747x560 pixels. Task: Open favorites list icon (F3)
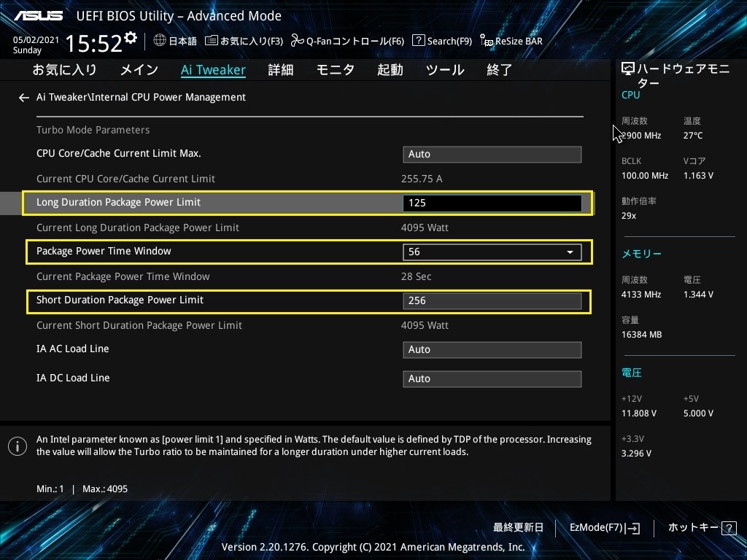coord(212,41)
